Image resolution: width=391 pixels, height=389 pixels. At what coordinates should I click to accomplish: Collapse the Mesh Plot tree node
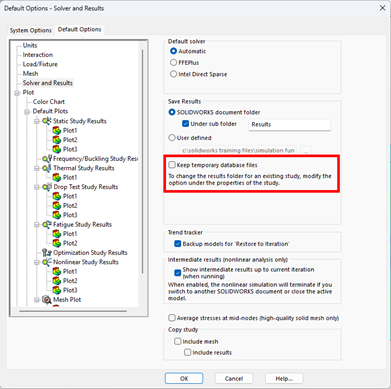click(x=37, y=300)
